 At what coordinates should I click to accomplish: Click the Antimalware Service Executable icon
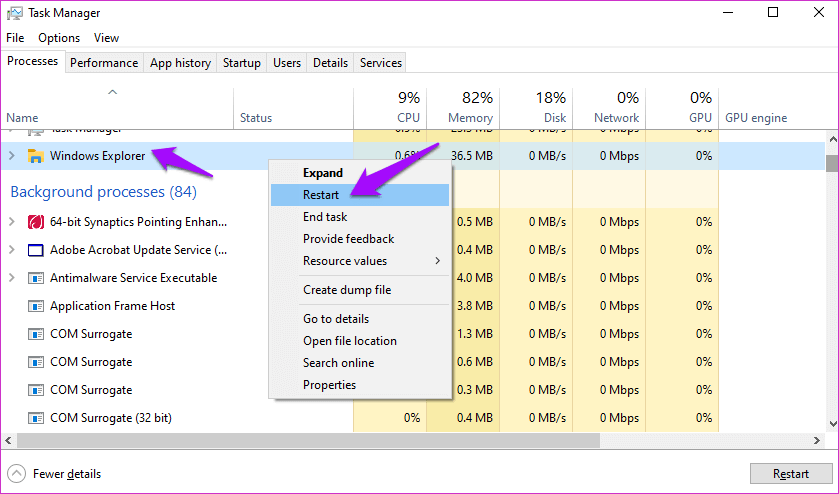click(x=35, y=278)
